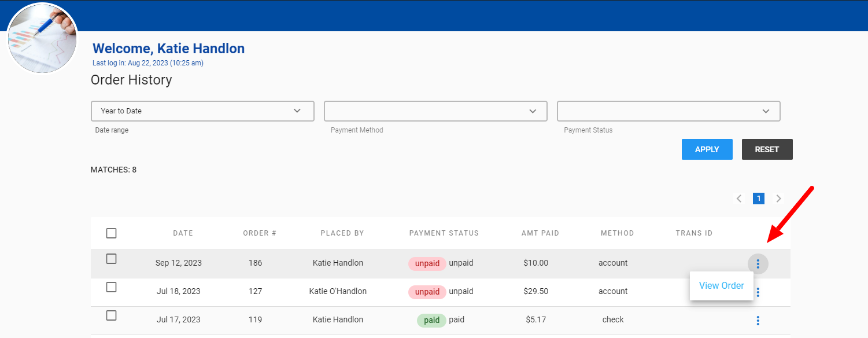Choose View Order from popup menu
The height and width of the screenshot is (338, 868).
pos(721,285)
